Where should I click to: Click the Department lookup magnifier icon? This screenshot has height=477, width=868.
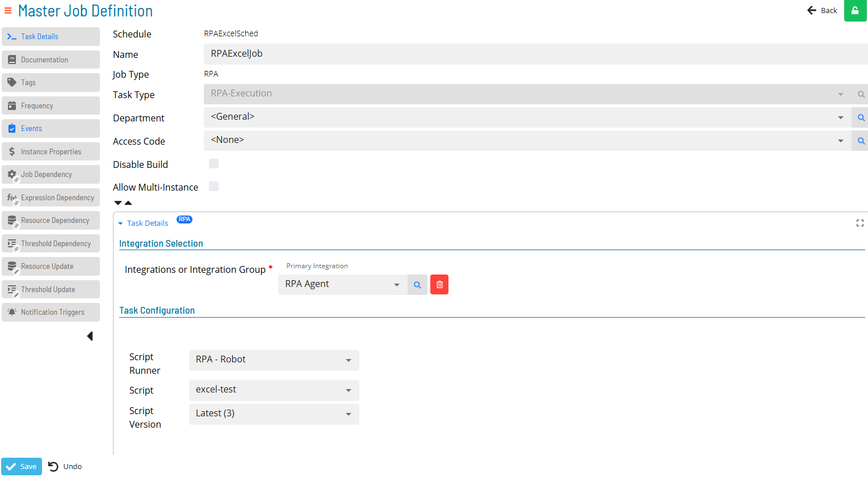(861, 118)
